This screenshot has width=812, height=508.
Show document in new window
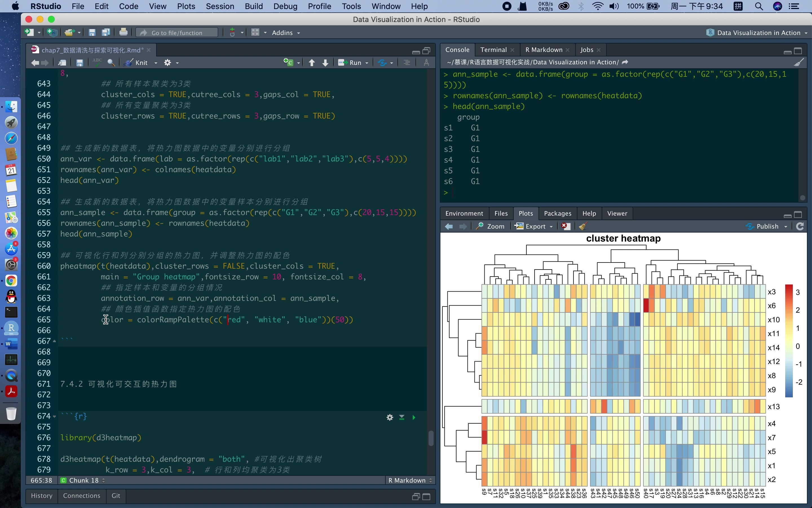tap(62, 62)
